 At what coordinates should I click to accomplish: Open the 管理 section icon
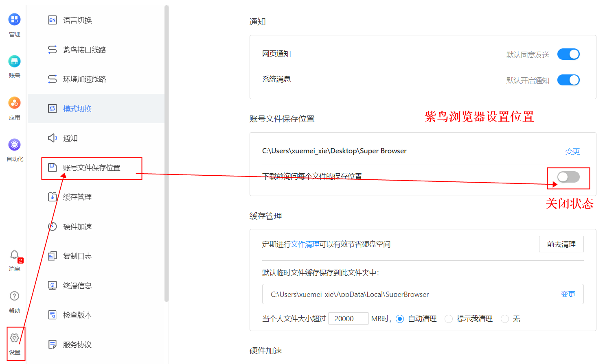coord(14,20)
